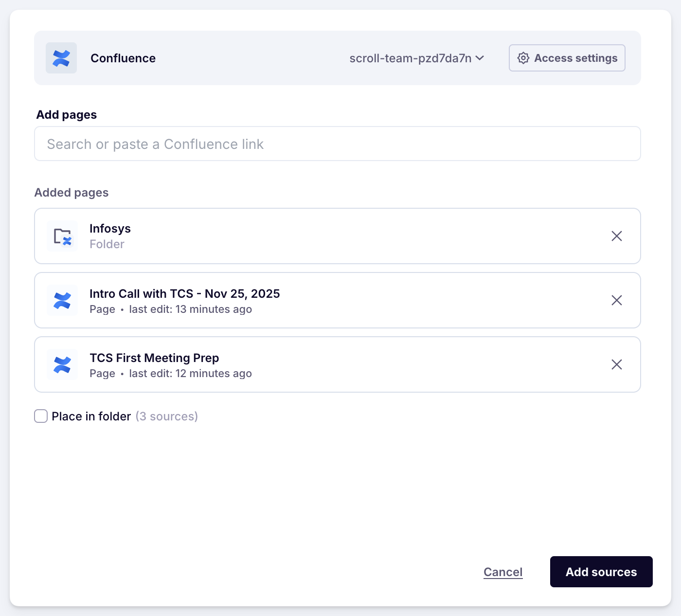Image resolution: width=681 pixels, height=616 pixels.
Task: Focus the Confluence link search field
Action: 337,144
